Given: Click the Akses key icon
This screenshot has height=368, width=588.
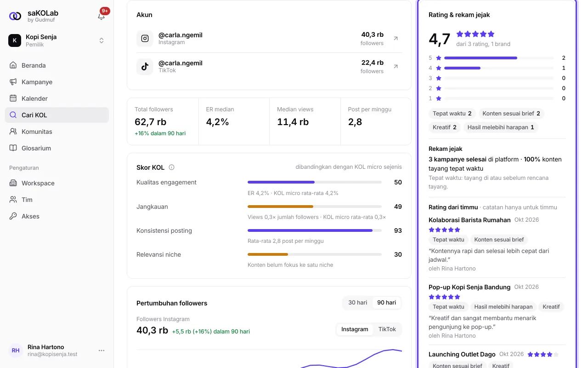Looking at the screenshot, I should point(13,216).
